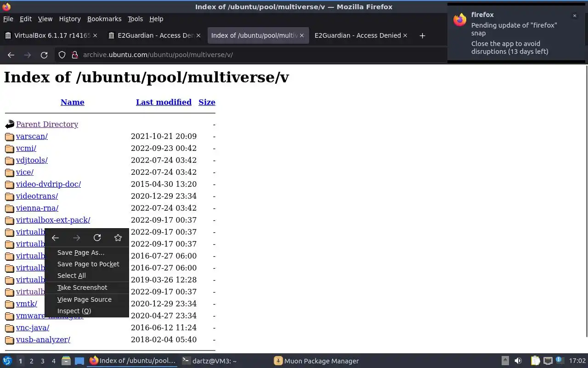
Task: Dismiss the firefox snap update notification
Action: [574, 16]
